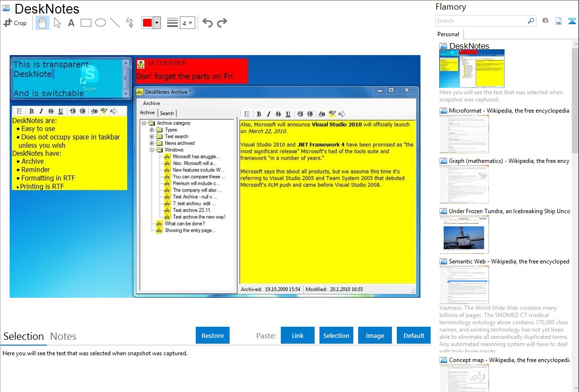Click Underline in the yellow note toolbar
The width and height of the screenshot is (579, 392).
(60, 111)
